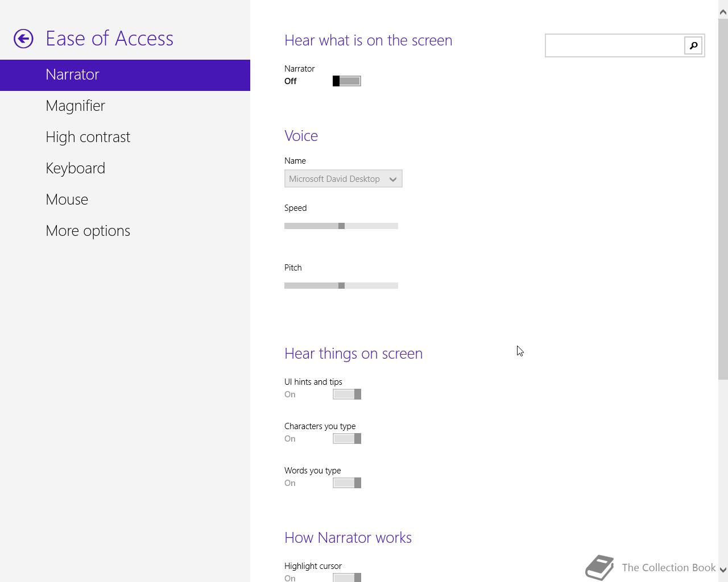Open the voice Name dropdown
The height and width of the screenshot is (582, 728).
click(336, 179)
